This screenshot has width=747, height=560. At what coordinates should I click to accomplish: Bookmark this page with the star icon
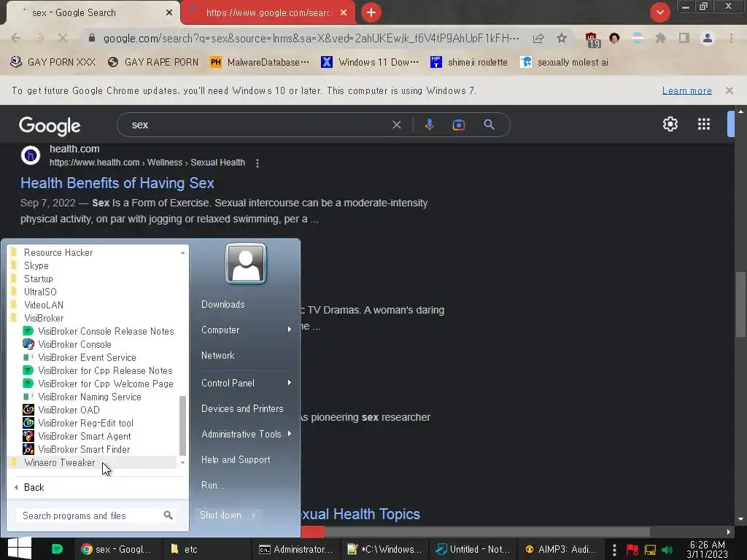coord(562,38)
